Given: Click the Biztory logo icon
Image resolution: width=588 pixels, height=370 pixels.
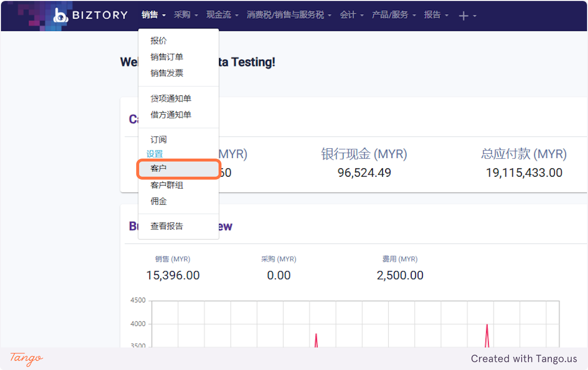Looking at the screenshot, I should coord(61,15).
